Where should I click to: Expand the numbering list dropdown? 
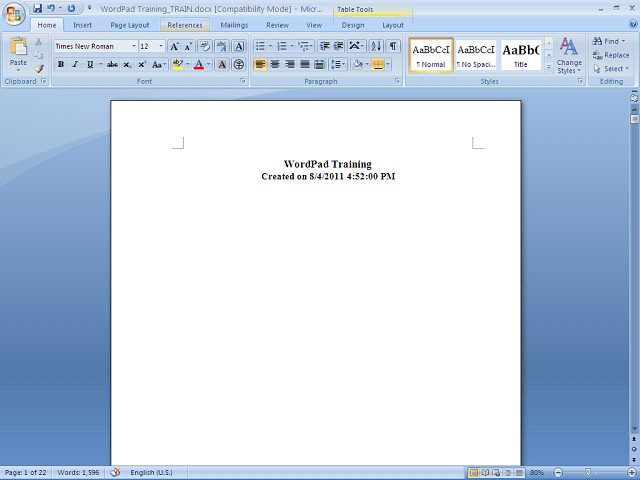point(292,46)
